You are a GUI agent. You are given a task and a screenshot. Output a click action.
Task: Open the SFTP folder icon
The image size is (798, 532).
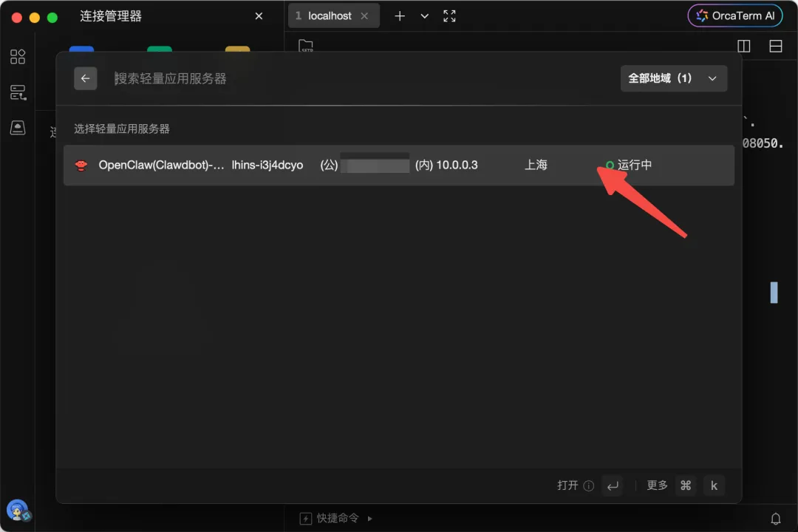pos(306,45)
